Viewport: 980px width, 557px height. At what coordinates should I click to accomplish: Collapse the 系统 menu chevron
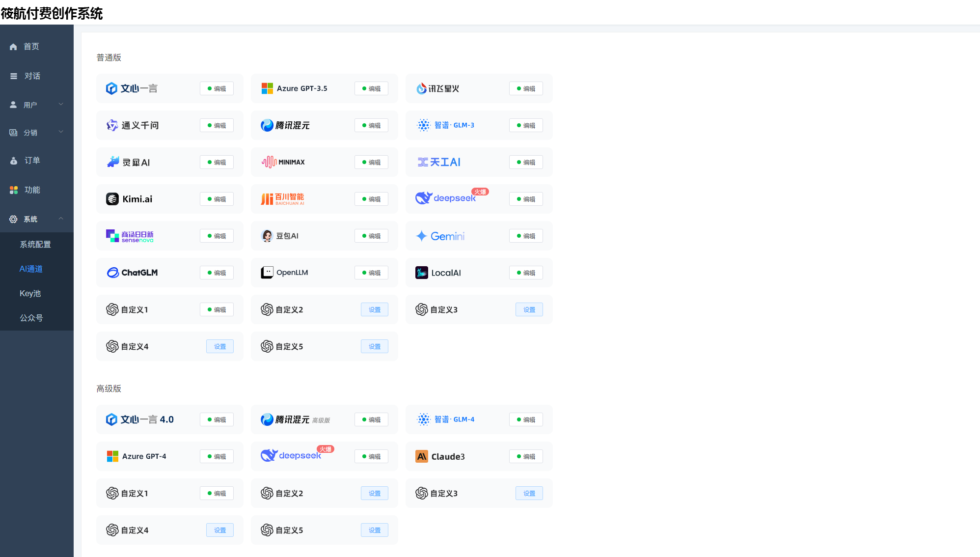pyautogui.click(x=61, y=219)
